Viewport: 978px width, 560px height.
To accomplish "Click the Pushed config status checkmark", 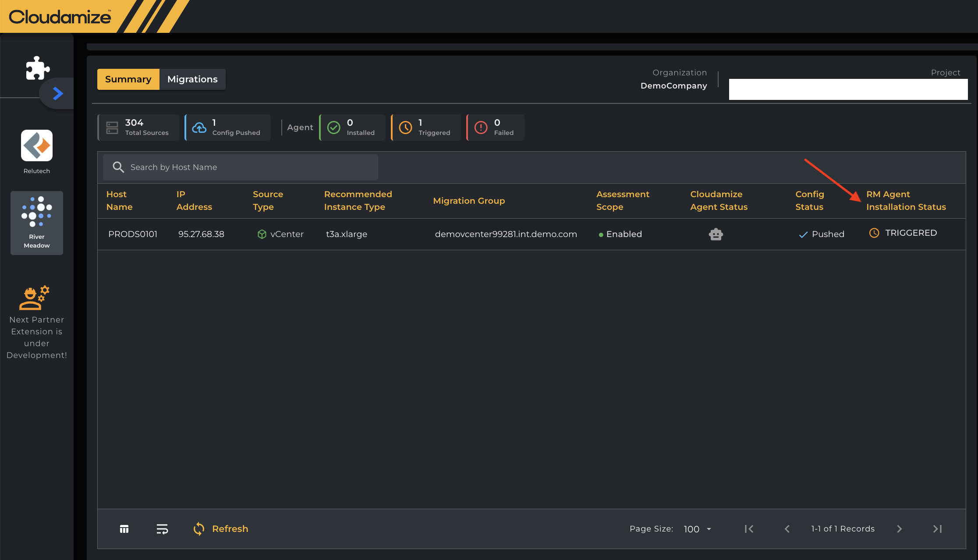I will pos(803,234).
